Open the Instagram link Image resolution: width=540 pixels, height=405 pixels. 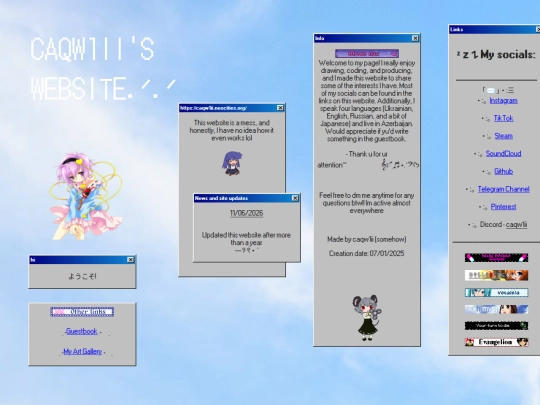503,101
